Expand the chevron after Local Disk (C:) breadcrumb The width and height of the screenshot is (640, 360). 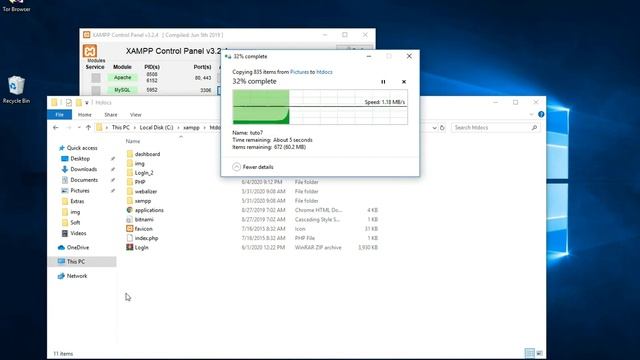(x=178, y=128)
